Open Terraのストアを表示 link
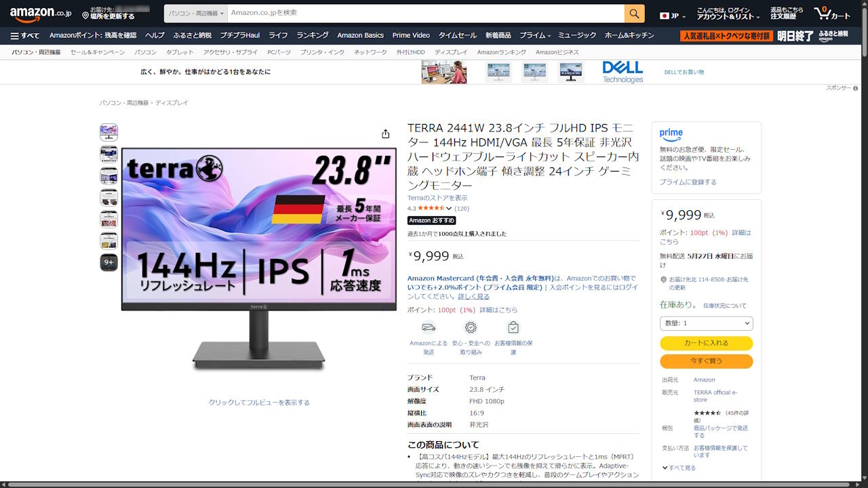The height and width of the screenshot is (488, 868). coord(437,198)
